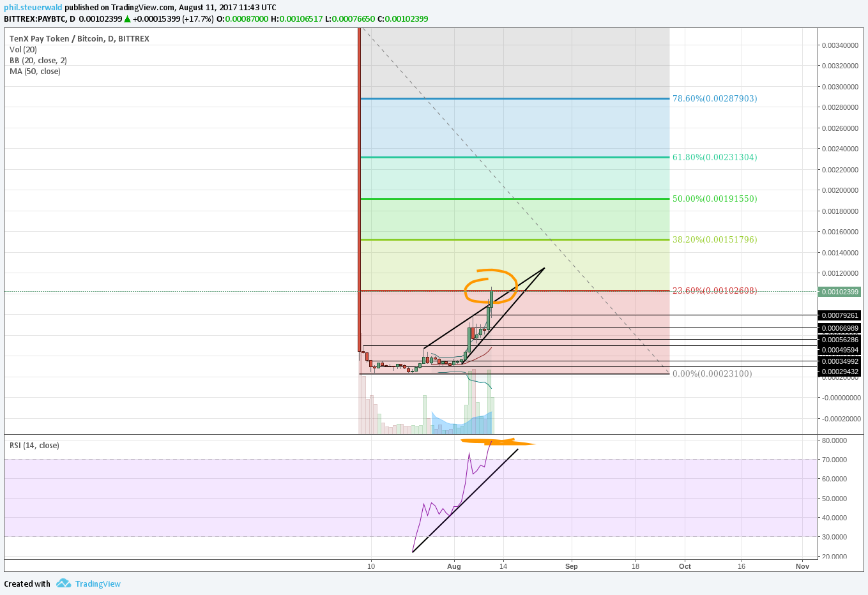Click the 0.00056286 price level tag
Image resolution: width=868 pixels, height=595 pixels.
point(840,340)
